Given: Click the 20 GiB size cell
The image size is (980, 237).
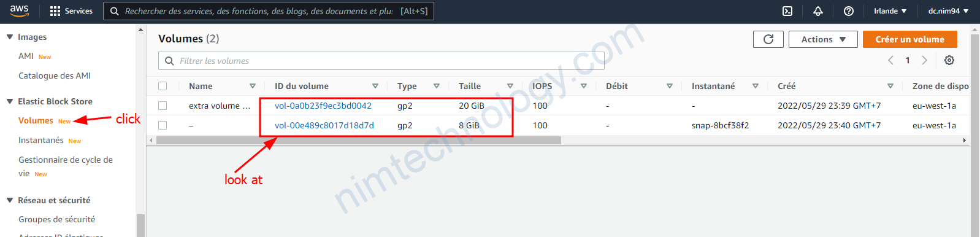Looking at the screenshot, I should tap(472, 106).
